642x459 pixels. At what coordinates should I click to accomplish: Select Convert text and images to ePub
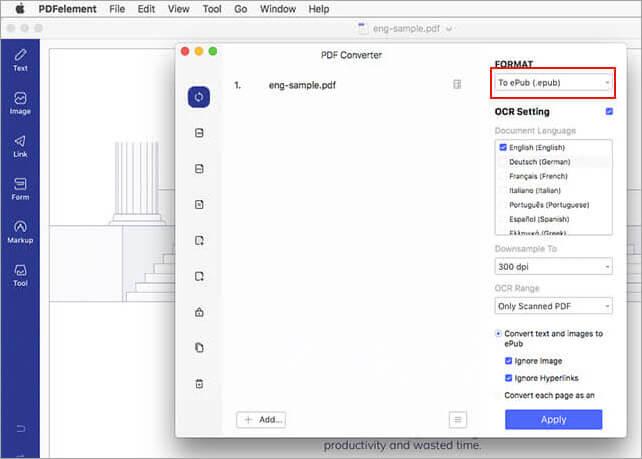click(498, 334)
